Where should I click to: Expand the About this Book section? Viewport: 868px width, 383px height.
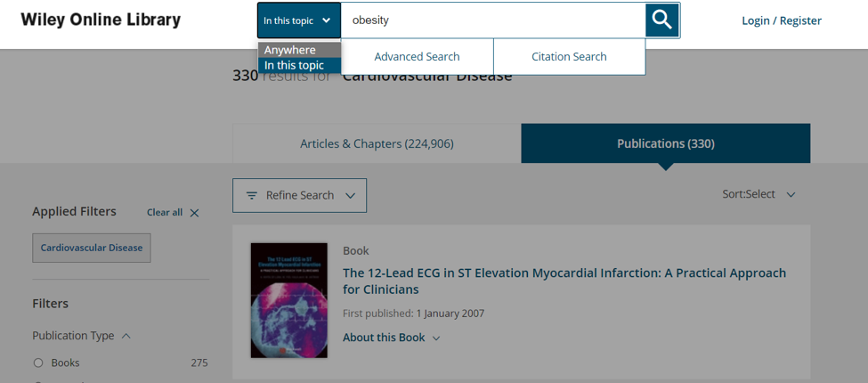tap(391, 338)
